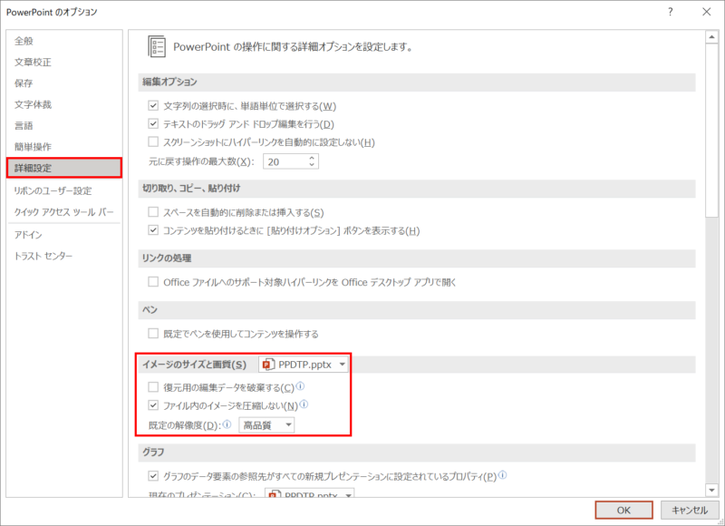
Task: Toggle 単語単位で選択する checkbox
Action: (153, 106)
